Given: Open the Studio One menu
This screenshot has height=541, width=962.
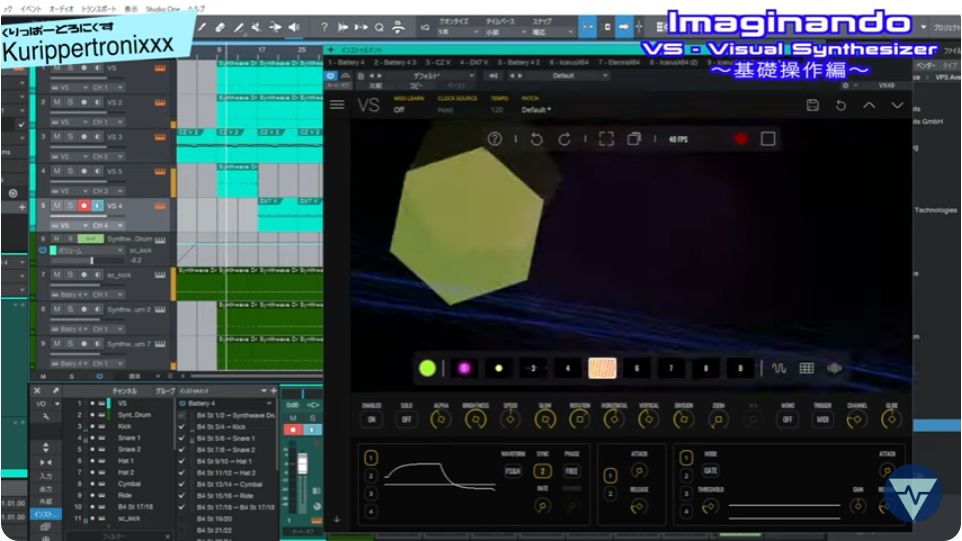Looking at the screenshot, I should coord(163,9).
